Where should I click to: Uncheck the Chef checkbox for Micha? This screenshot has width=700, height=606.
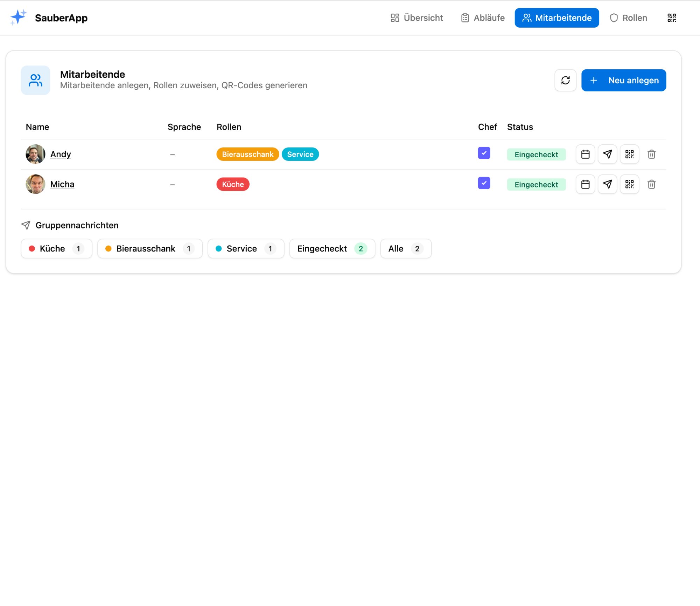pos(484,183)
